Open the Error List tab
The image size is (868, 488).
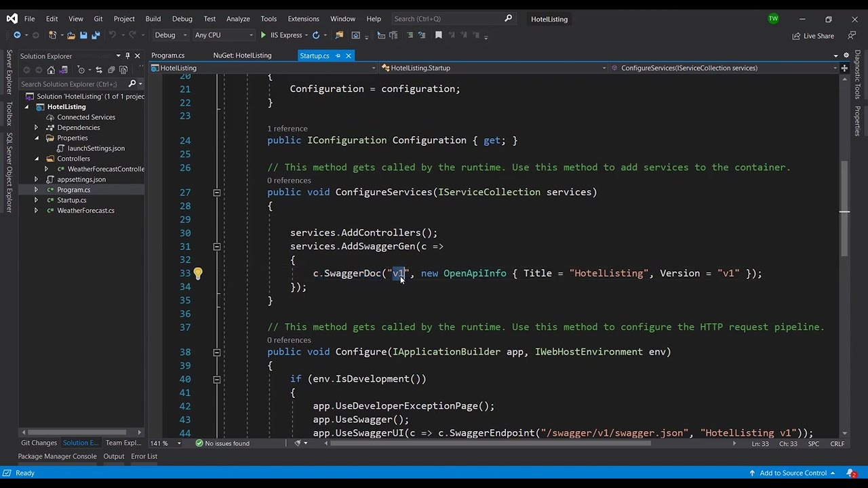(144, 456)
